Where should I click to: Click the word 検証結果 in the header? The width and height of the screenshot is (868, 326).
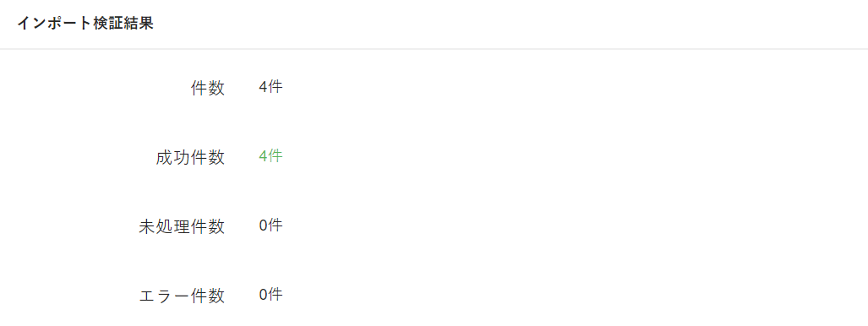(123, 24)
